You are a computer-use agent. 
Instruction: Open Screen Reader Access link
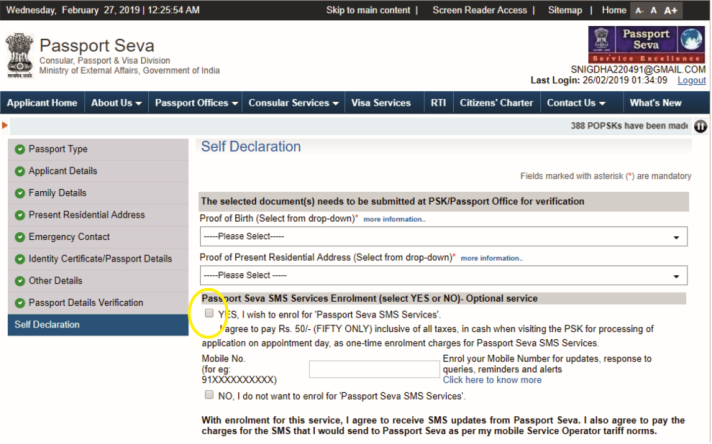point(480,10)
